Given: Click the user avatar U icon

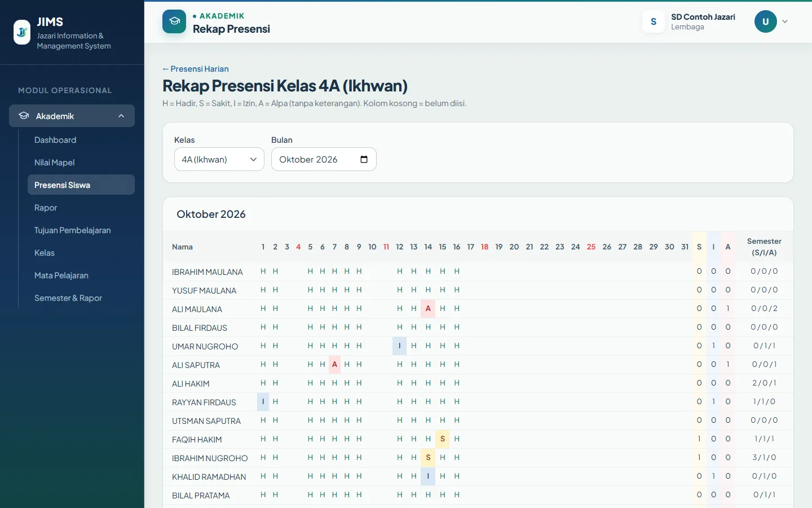Looking at the screenshot, I should (x=766, y=21).
